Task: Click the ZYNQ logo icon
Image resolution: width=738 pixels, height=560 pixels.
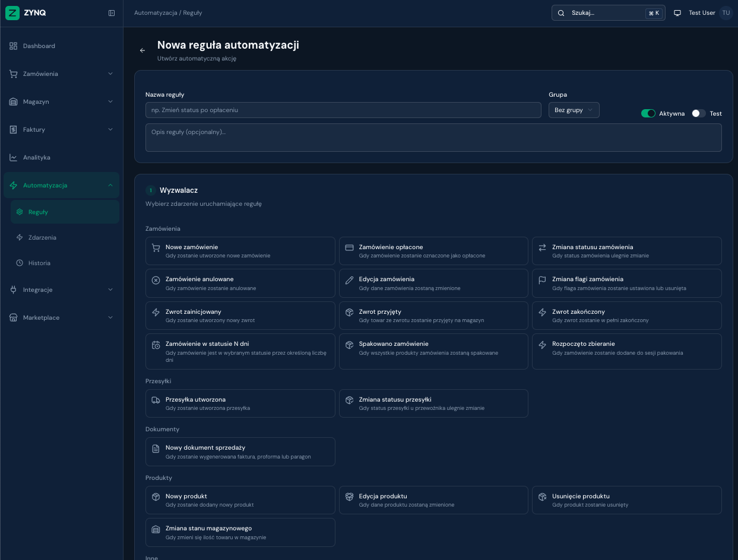Action: pyautogui.click(x=12, y=12)
